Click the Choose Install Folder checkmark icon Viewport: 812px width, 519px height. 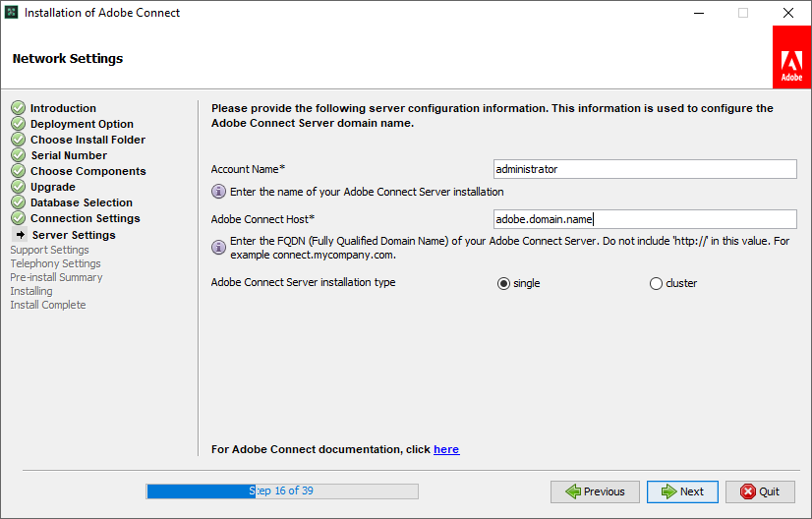(18, 140)
